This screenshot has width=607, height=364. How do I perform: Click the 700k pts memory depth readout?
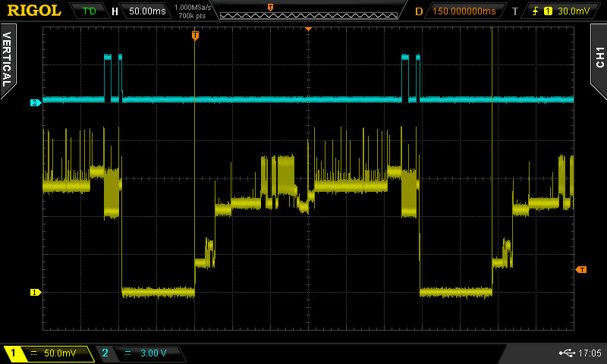point(193,16)
